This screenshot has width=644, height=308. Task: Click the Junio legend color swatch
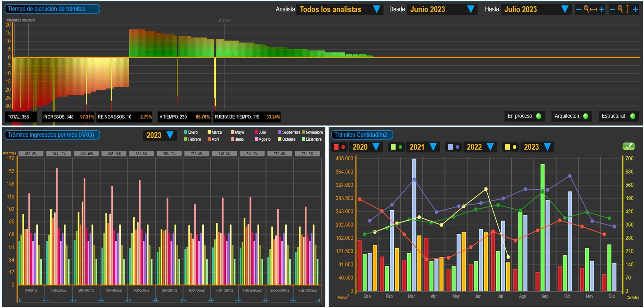tap(233, 139)
